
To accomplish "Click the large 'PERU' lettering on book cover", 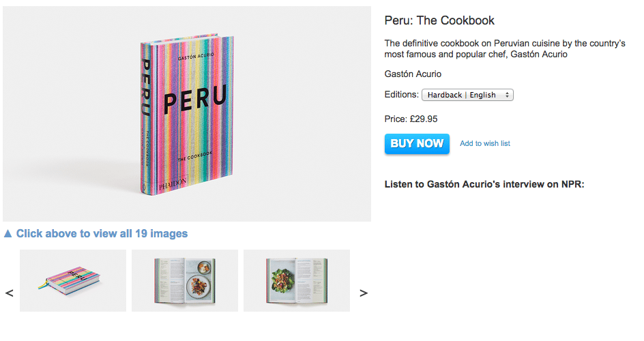I will (x=195, y=99).
